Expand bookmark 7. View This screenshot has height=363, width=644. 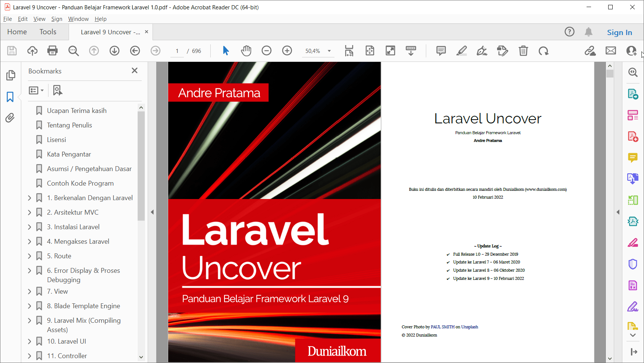pos(29,291)
